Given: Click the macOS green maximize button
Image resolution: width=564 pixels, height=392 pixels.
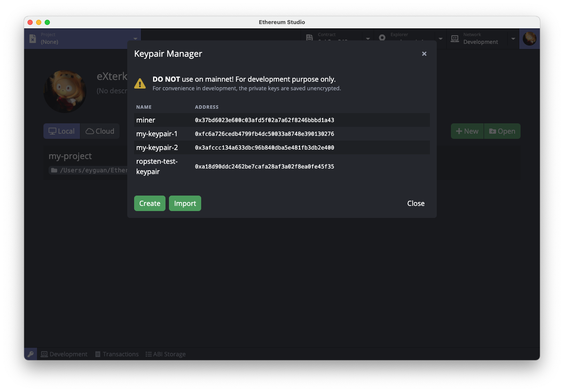Looking at the screenshot, I should (47, 22).
